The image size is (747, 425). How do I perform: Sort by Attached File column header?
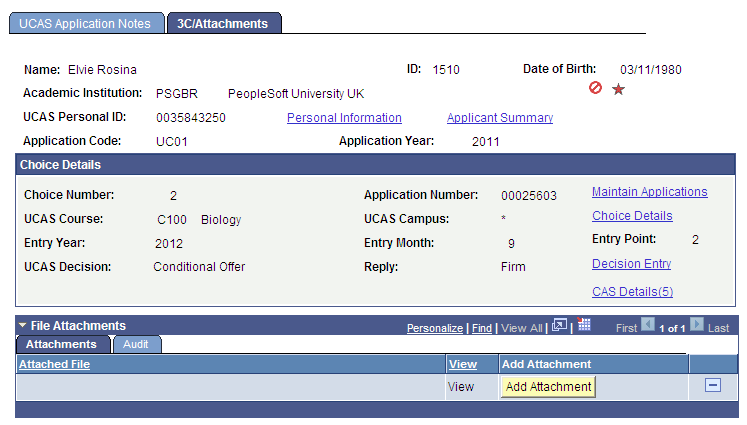(x=54, y=364)
